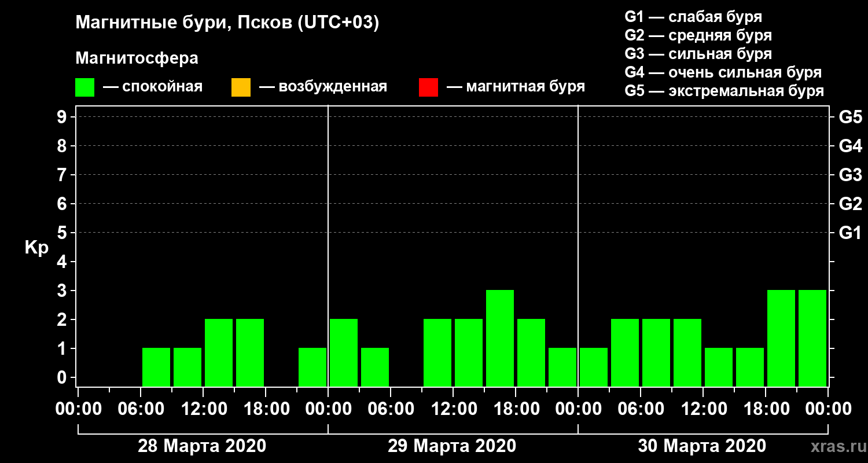Click the 'Магнитосфера' heading

(x=137, y=58)
